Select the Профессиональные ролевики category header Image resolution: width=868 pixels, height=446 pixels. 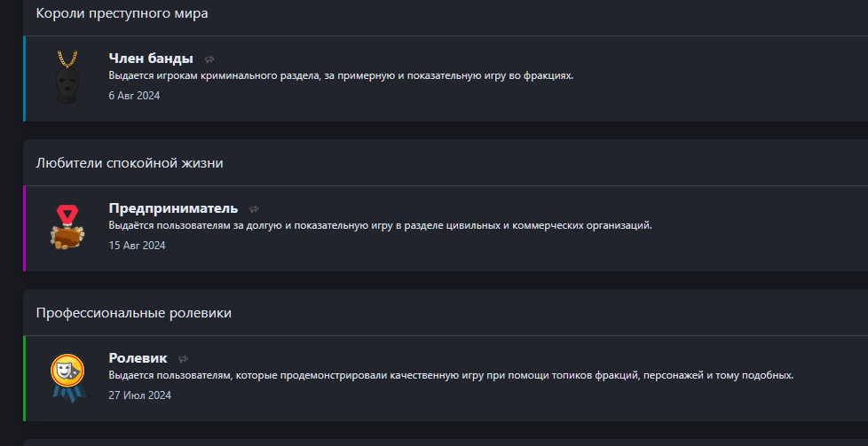pos(133,313)
